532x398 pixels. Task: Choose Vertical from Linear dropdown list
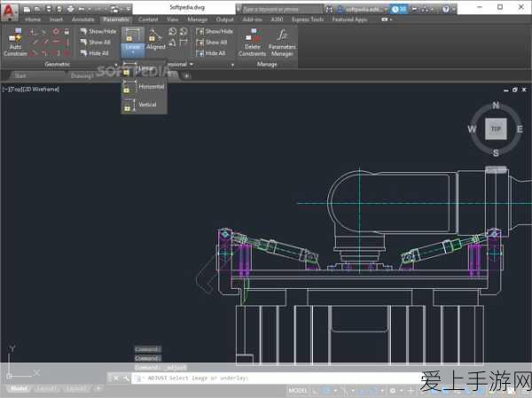[x=144, y=105]
